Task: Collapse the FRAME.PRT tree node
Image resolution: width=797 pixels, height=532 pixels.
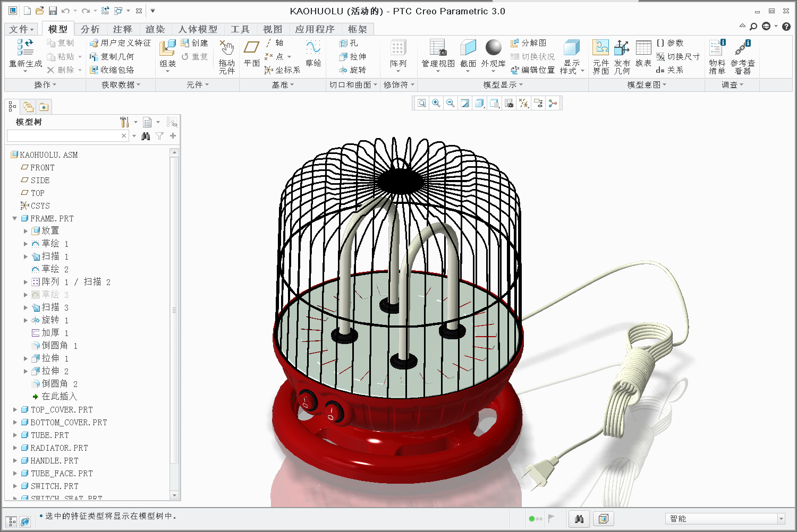Action: [x=15, y=218]
